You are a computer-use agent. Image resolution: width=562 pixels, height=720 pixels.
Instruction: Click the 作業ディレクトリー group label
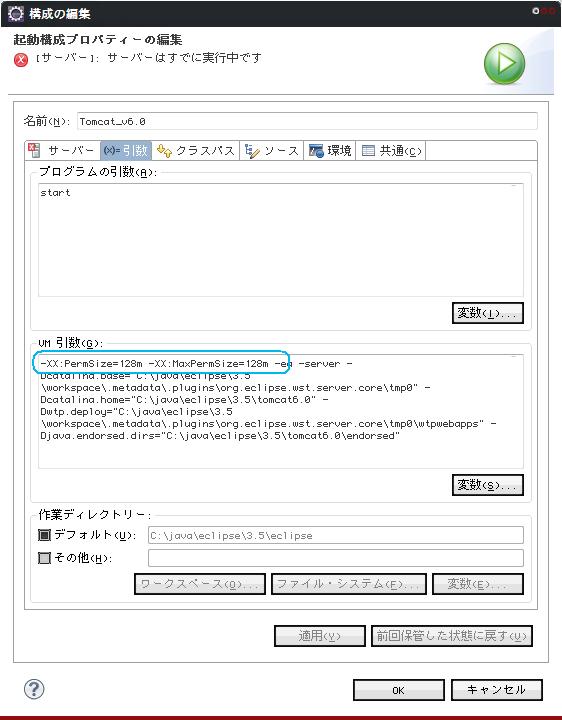pyautogui.click(x=95, y=515)
